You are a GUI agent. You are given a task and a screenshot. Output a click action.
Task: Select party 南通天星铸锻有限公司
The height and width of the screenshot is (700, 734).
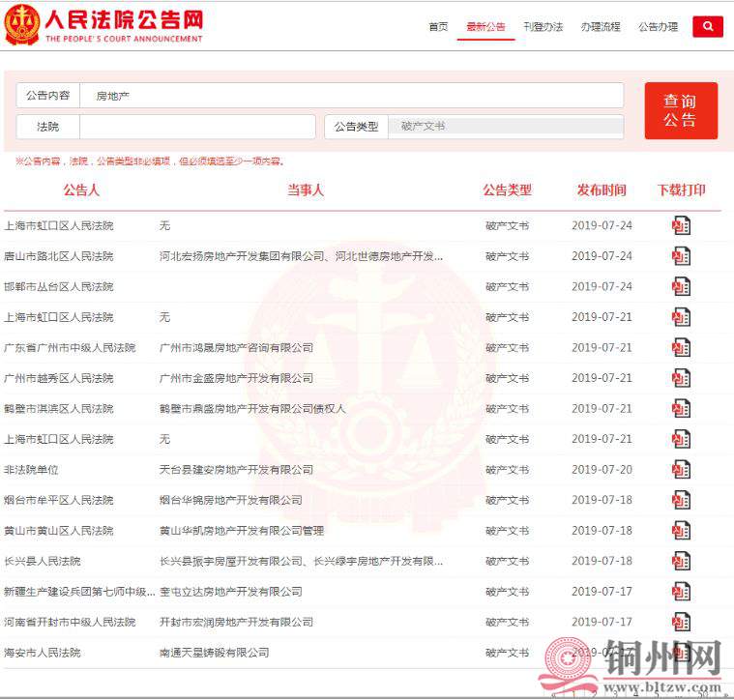tap(215, 653)
